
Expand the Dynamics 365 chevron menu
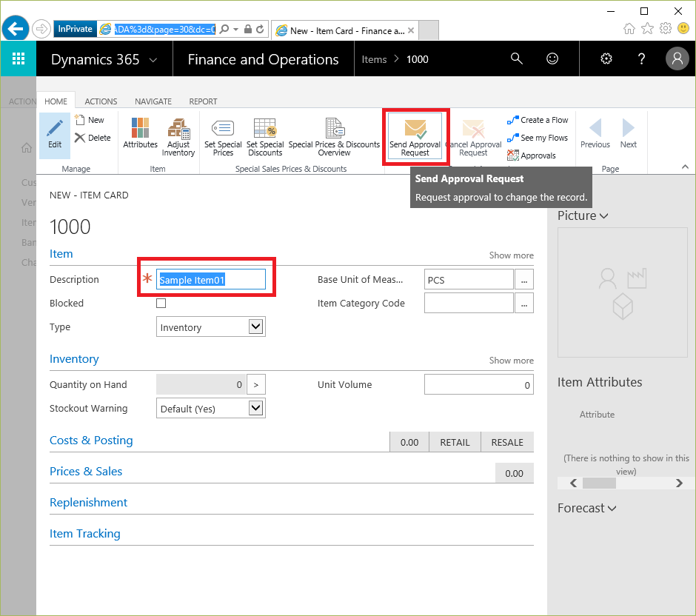[x=153, y=59]
